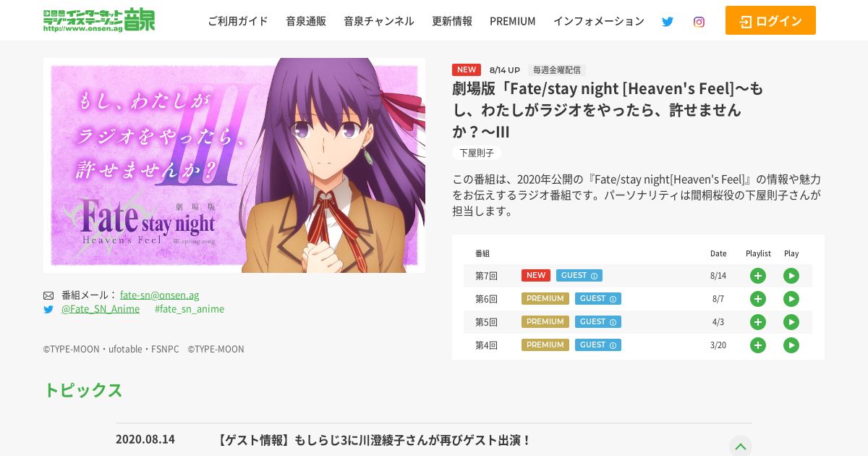Play episode 第4回
Screen dimensions: 868x456
(791, 345)
